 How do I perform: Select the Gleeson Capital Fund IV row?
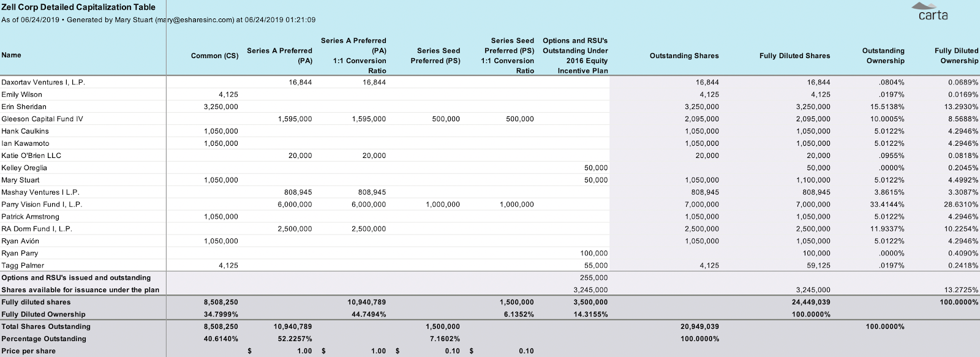point(42,119)
